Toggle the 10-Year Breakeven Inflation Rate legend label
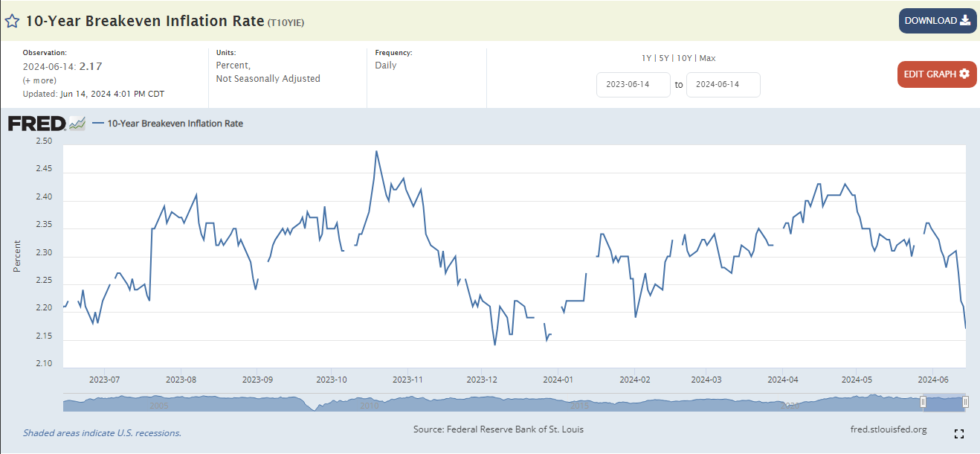980x454 pixels. (x=175, y=124)
